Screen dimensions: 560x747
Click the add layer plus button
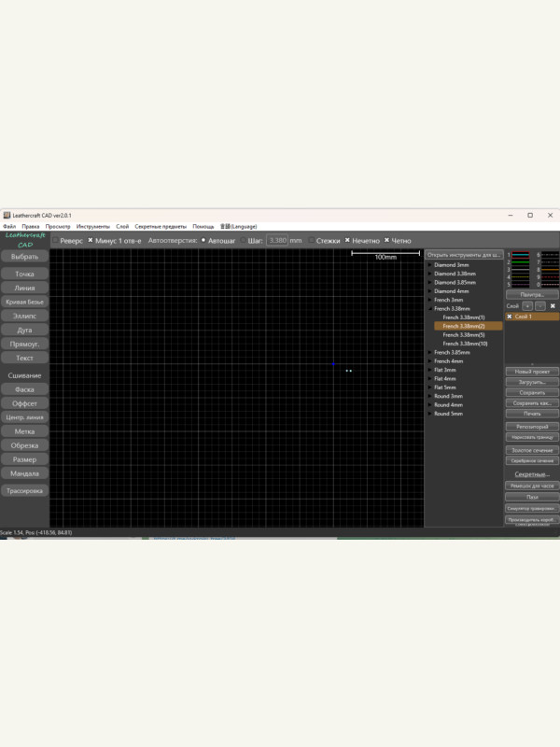527,305
